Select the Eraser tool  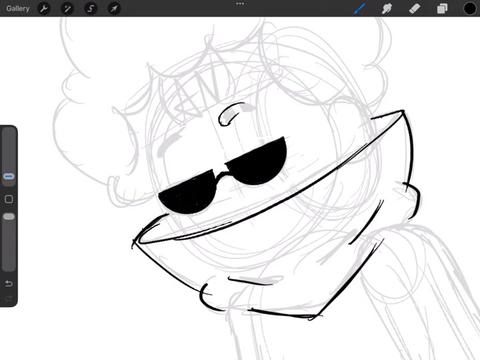coord(415,8)
